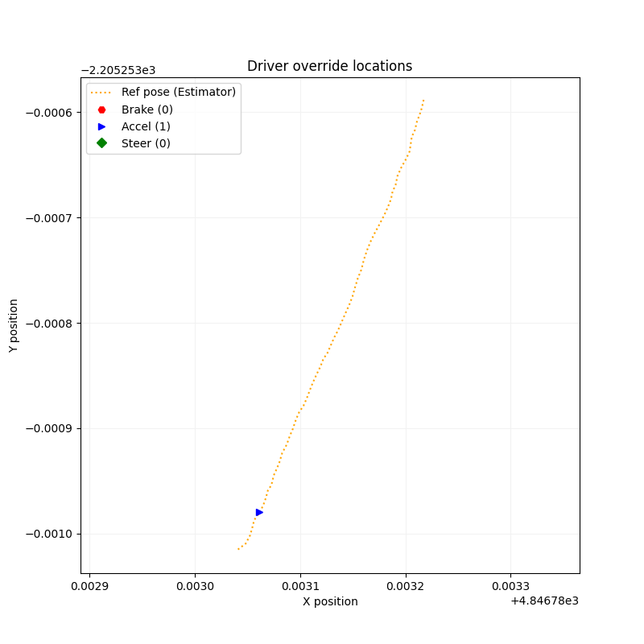Image resolution: width=644 pixels, height=644 pixels.
Task: Click y-axis tick label −0.0008
Action: 49,324
